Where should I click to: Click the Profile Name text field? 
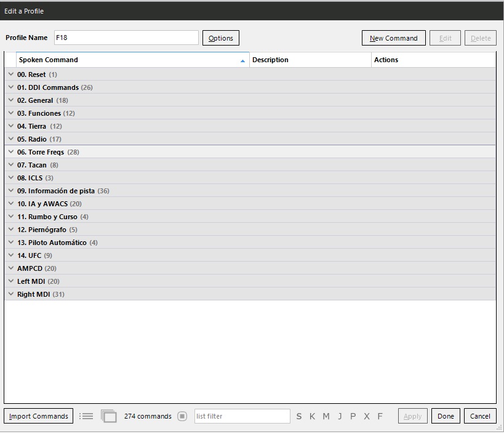coord(126,38)
